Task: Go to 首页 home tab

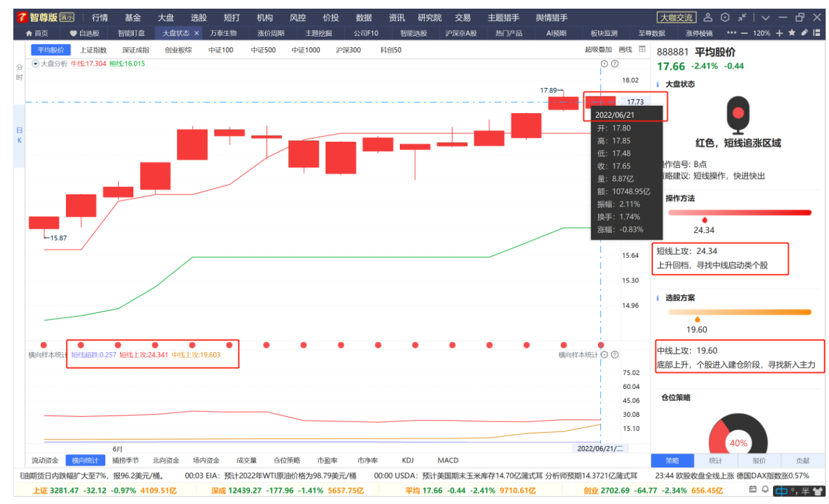Action: point(37,33)
